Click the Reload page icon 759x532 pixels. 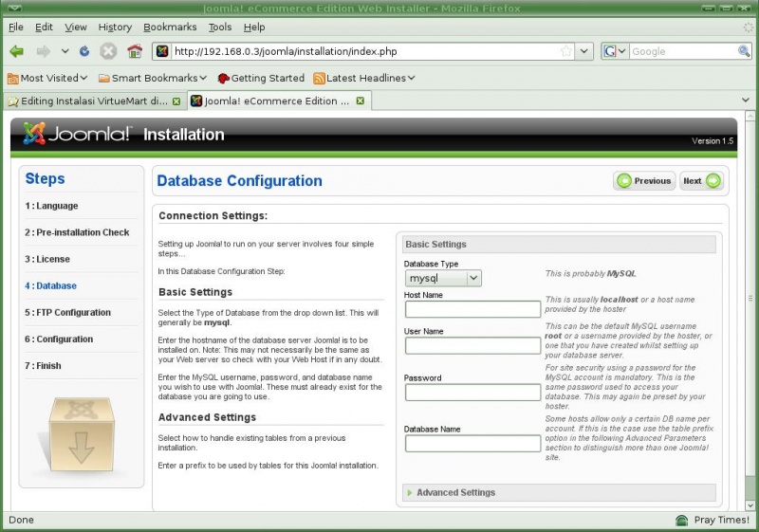coord(84,51)
